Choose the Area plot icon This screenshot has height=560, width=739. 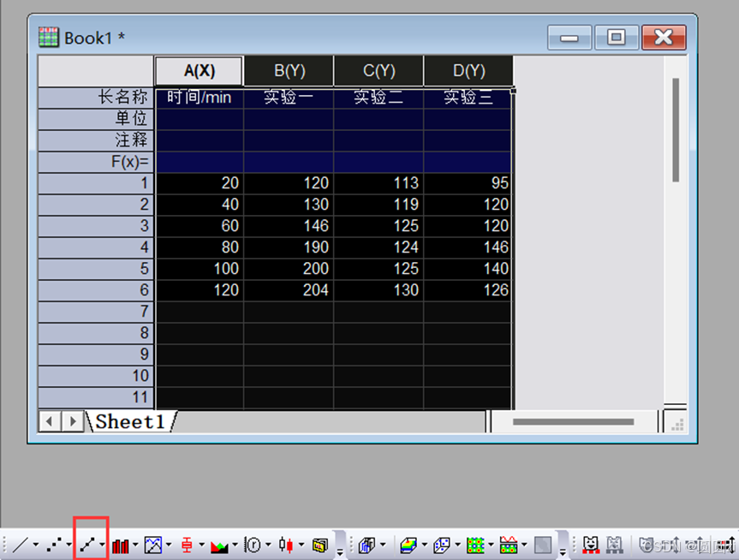point(219,545)
